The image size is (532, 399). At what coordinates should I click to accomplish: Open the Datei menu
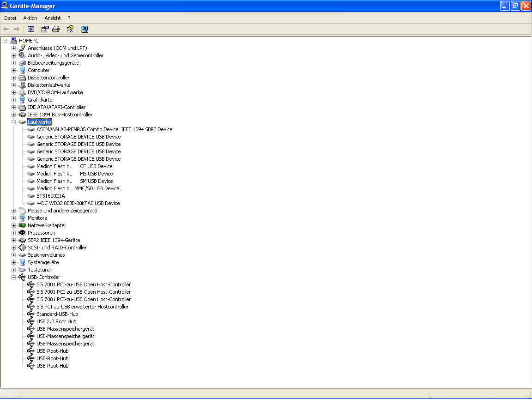(10, 18)
